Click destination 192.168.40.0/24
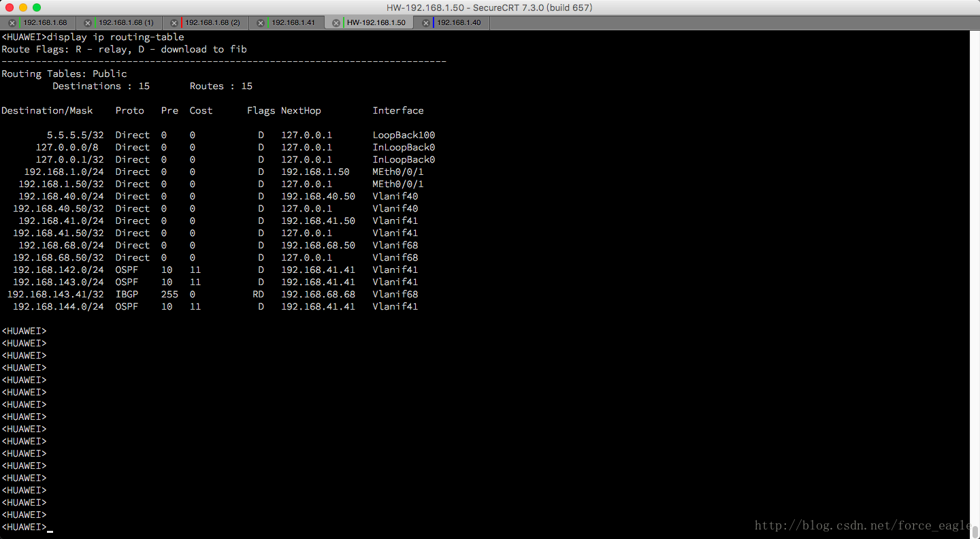The image size is (980, 539). 61,196
